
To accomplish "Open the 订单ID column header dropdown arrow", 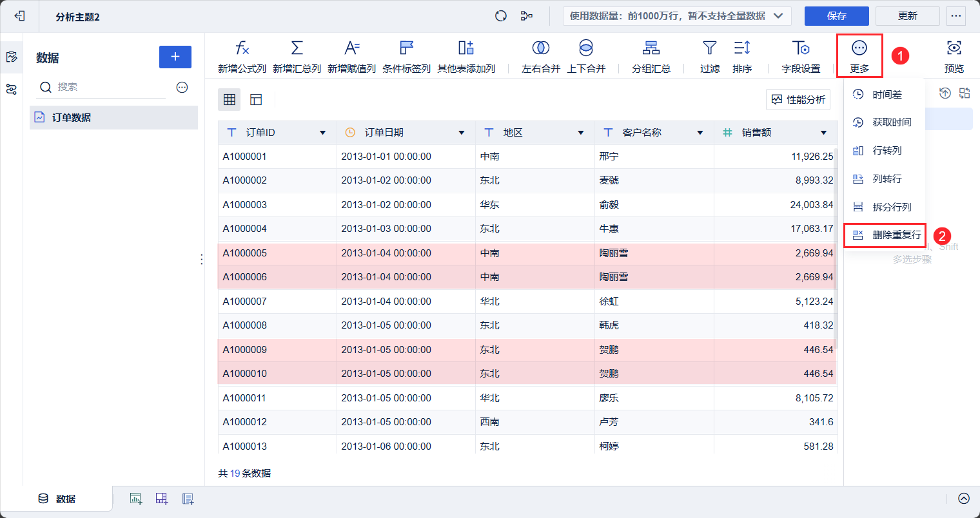I will pos(323,133).
